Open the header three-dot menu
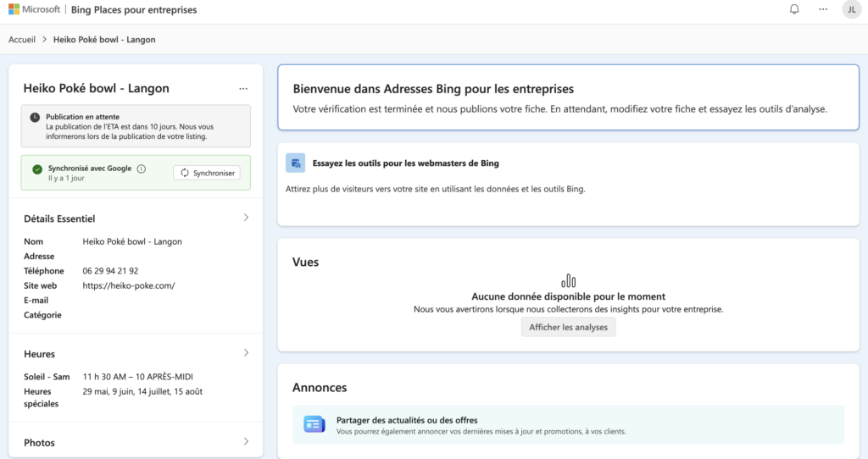 [822, 9]
